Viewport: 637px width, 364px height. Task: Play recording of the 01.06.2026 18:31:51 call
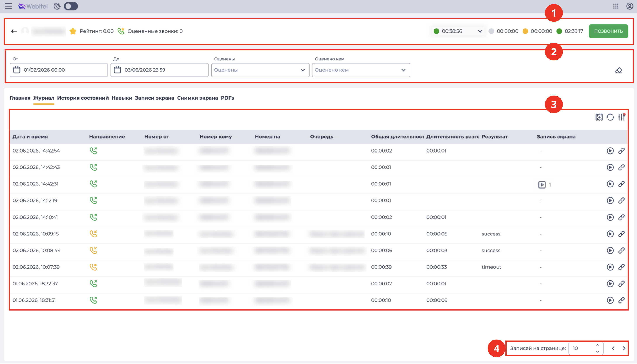pos(610,300)
